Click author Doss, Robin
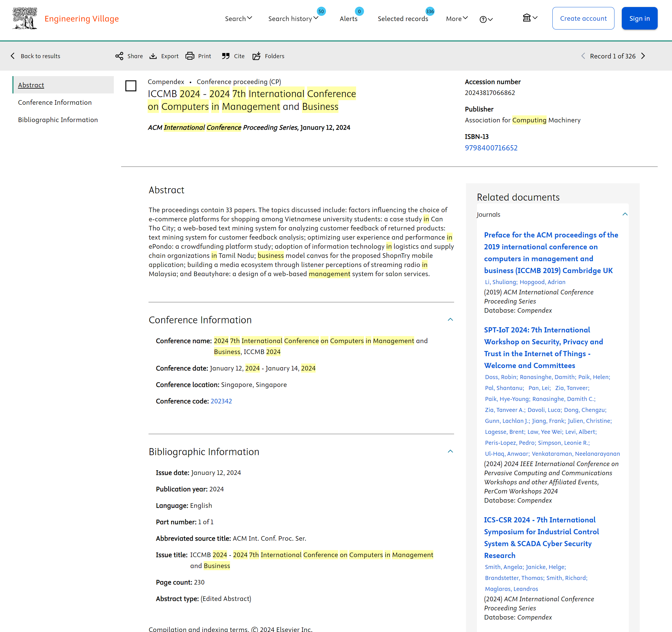Image resolution: width=672 pixels, height=632 pixels. point(501,377)
